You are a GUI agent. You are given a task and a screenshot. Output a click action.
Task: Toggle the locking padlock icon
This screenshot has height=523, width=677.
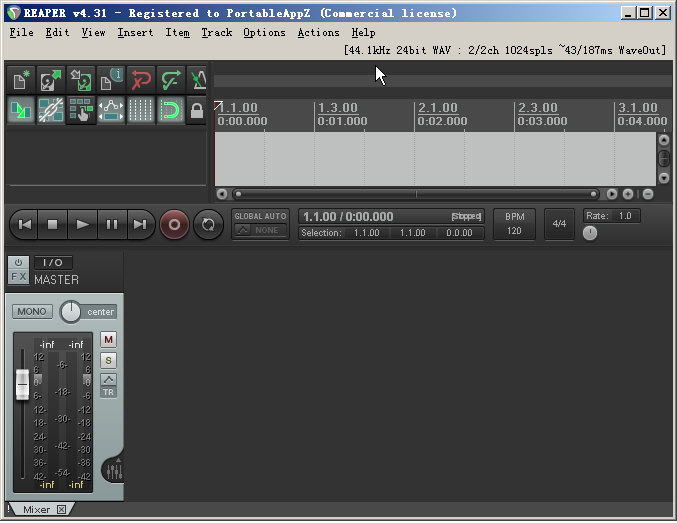(x=197, y=111)
